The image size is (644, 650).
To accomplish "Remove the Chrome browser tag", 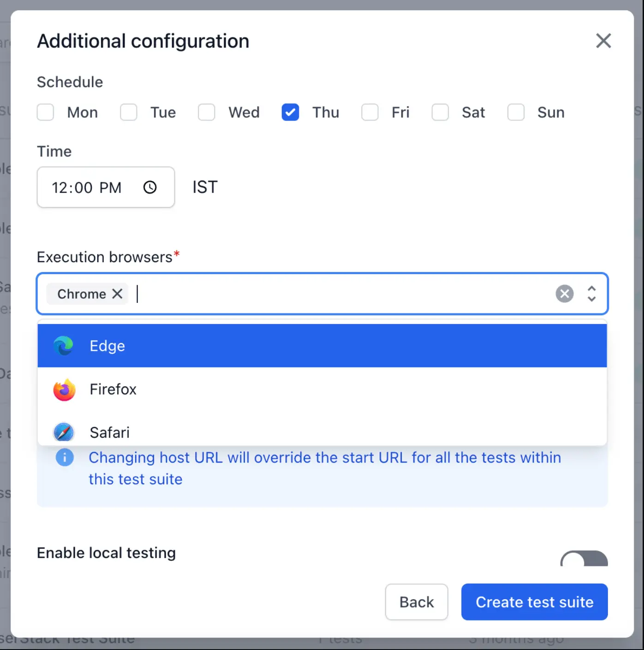I will 118,294.
